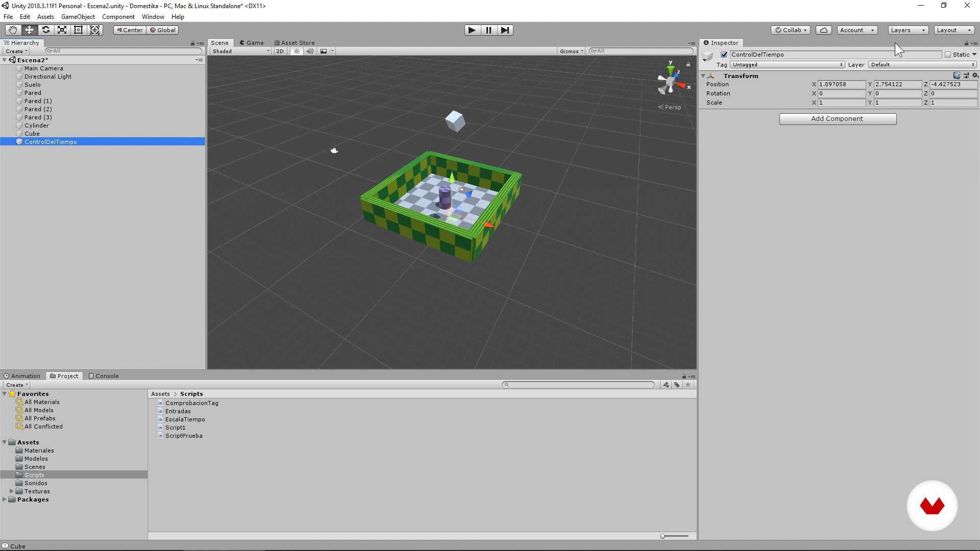980x551 pixels.
Task: Open the Layers dropdown in toolbar
Action: tap(908, 30)
